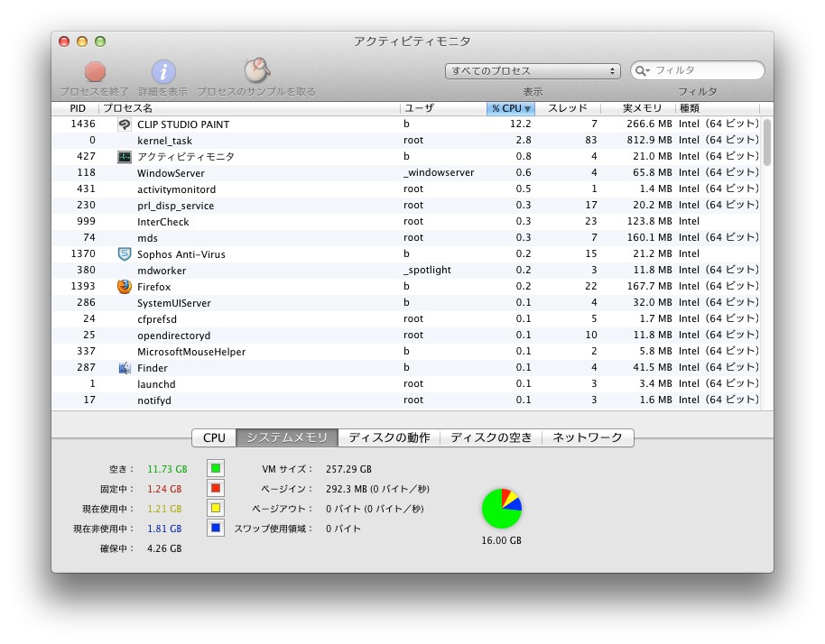This screenshot has width=825, height=644.
Task: Switch to the CPU tab
Action: click(214, 437)
